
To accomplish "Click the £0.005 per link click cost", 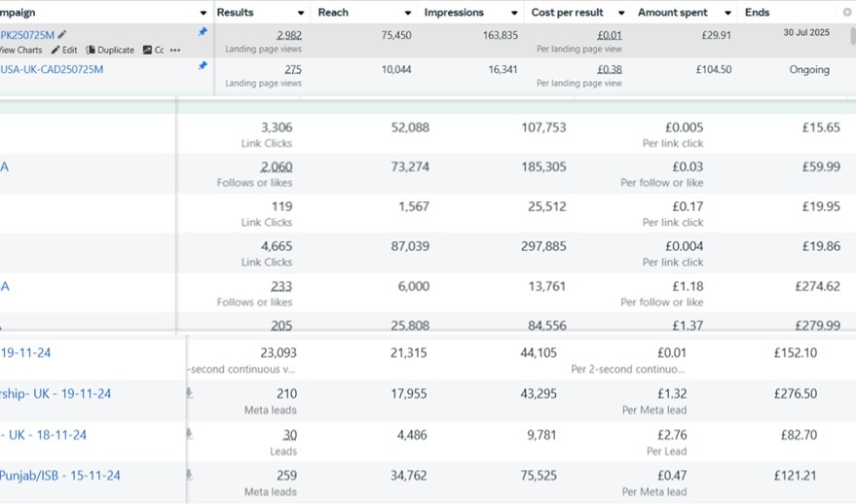I will (684, 127).
